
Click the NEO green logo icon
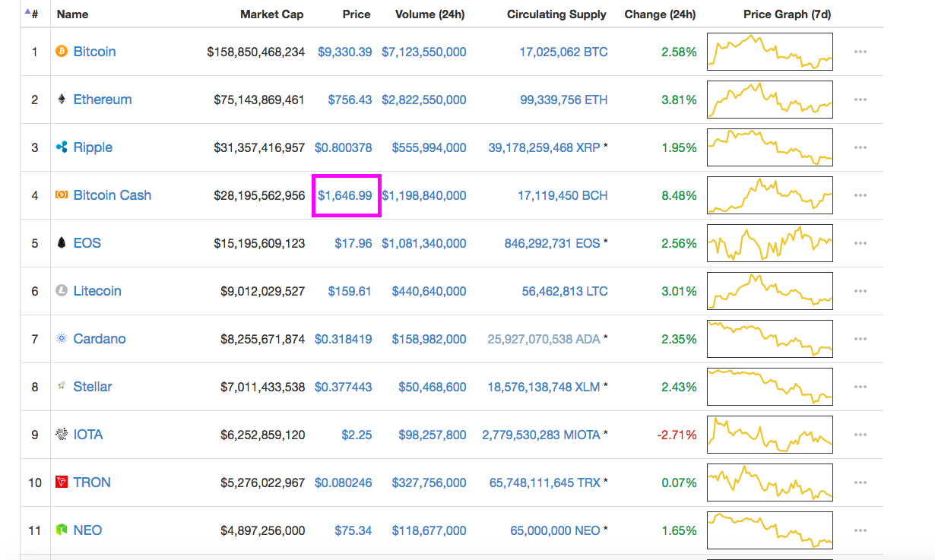point(62,530)
